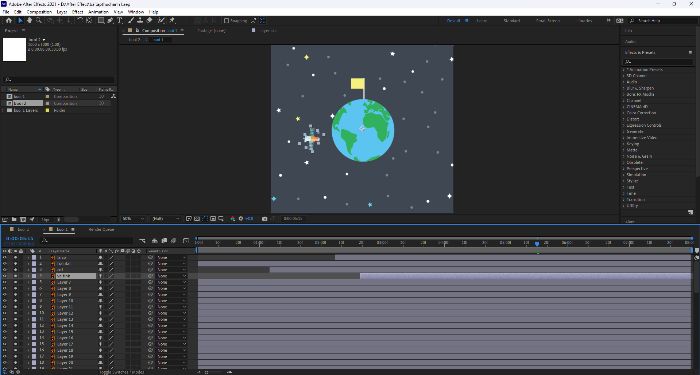Click the current time display in timeline

[20, 239]
